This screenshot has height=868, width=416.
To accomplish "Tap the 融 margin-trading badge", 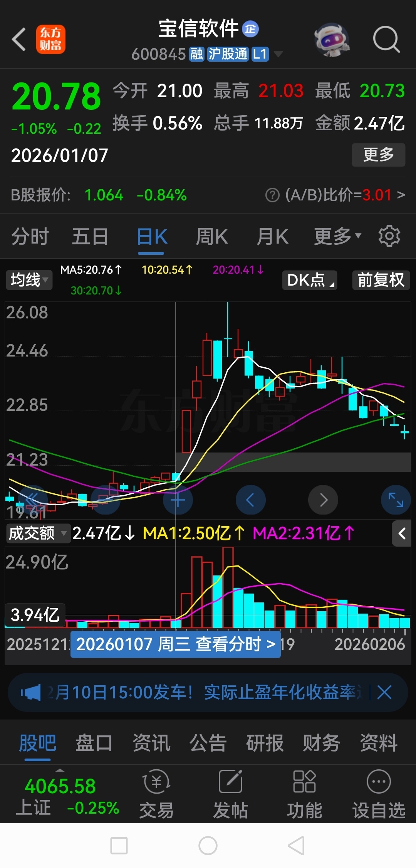I will (197, 54).
